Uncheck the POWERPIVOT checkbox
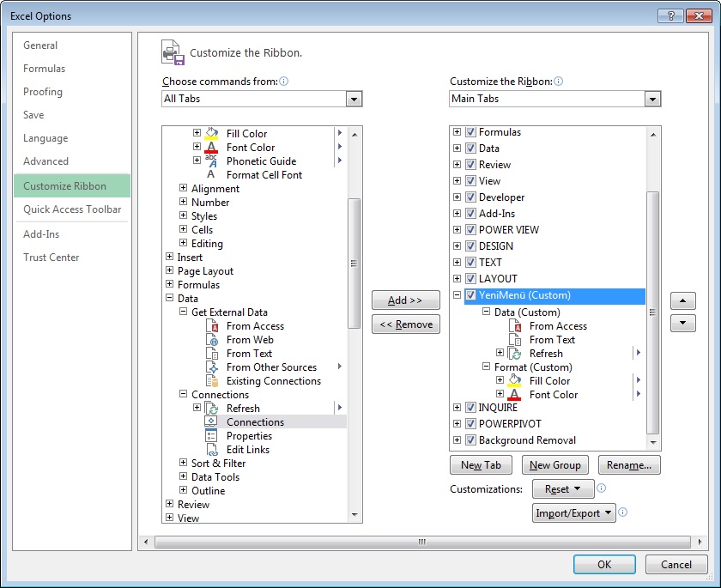The width and height of the screenshot is (721, 588). click(x=470, y=423)
